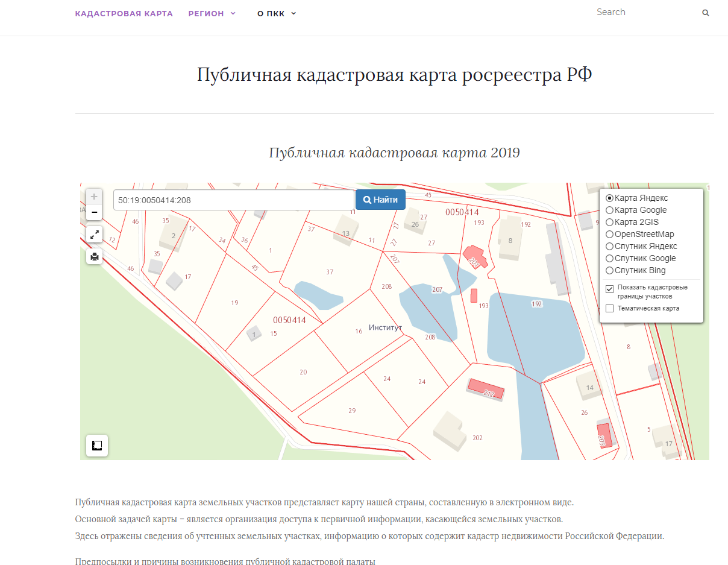728x565 pixels.
Task: Click the print map icon
Action: point(94,257)
